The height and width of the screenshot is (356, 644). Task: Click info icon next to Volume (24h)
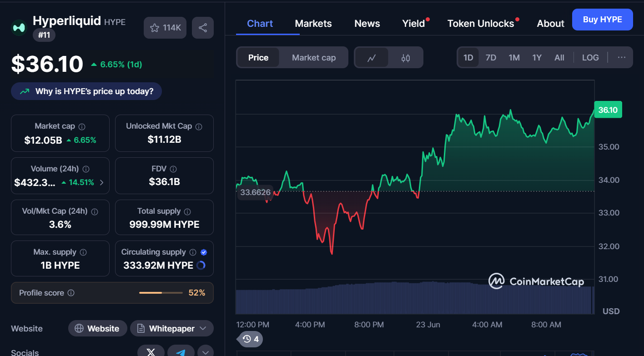tap(86, 169)
